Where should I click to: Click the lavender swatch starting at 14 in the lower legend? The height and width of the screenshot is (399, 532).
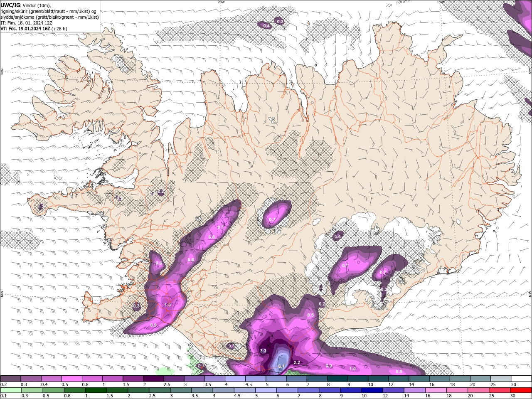[x=414, y=390]
